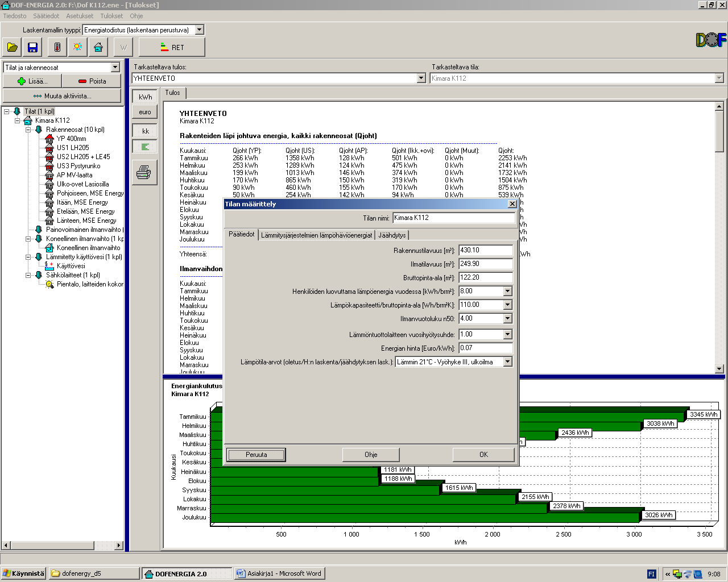Viewport: 728px width, 582px height.
Task: Open the Ohje menu
Action: coord(136,16)
